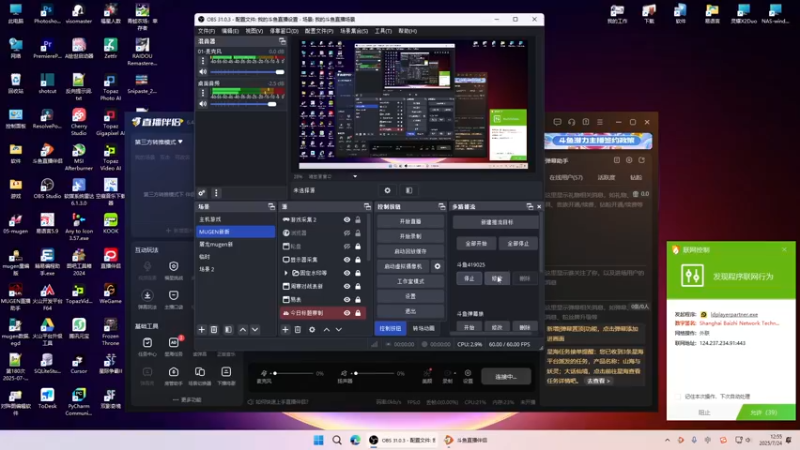Show hidden system tray icons chevron

[x=667, y=440]
